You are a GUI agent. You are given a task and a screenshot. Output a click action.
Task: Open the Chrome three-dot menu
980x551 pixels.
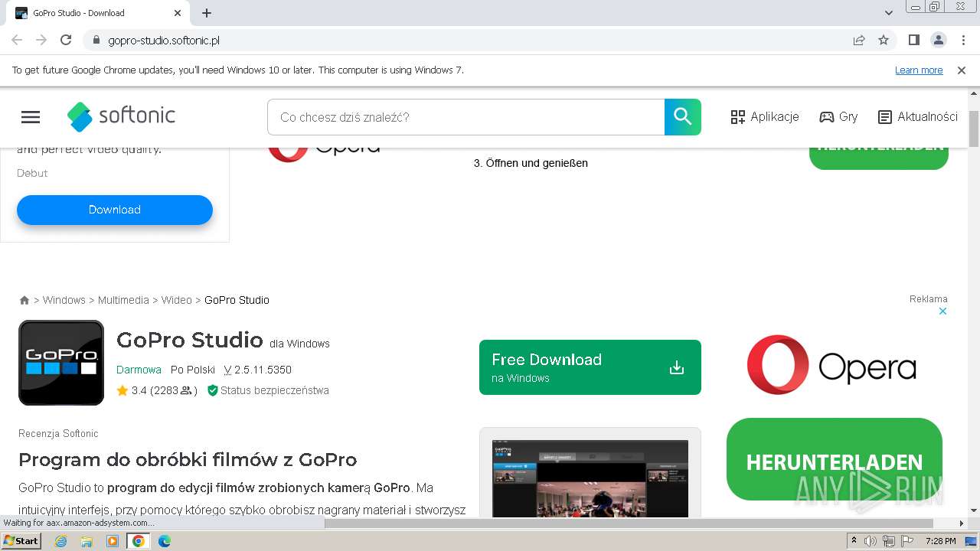tap(963, 40)
